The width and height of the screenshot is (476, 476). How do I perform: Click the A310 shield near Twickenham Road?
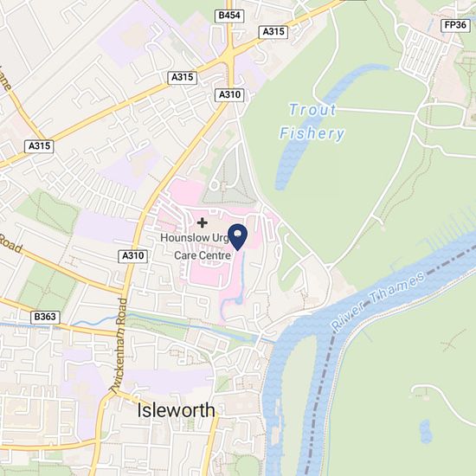133,256
